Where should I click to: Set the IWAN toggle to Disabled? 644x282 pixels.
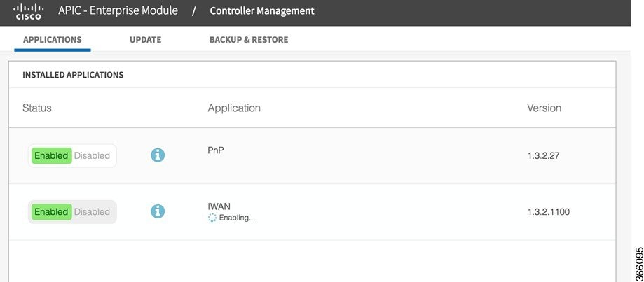pyautogui.click(x=92, y=212)
